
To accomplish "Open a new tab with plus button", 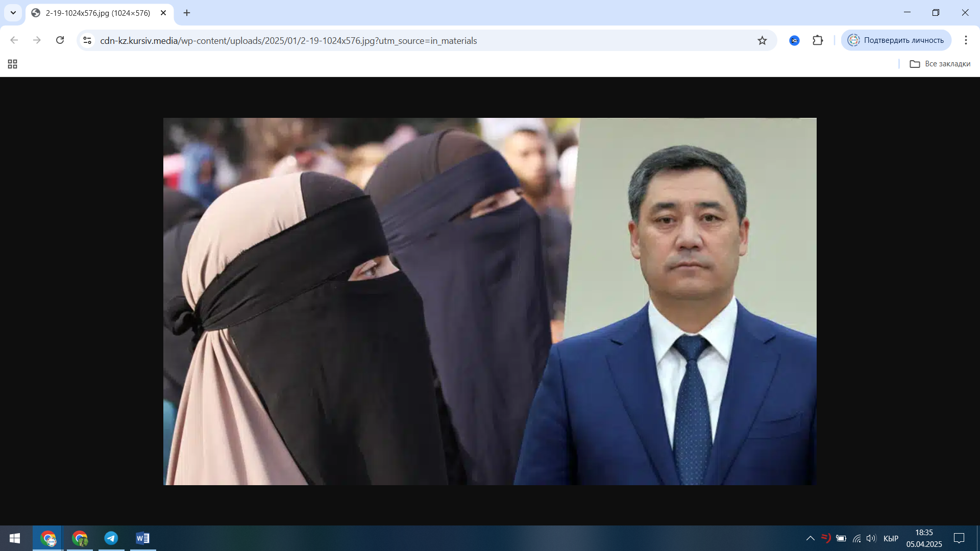I will [187, 13].
